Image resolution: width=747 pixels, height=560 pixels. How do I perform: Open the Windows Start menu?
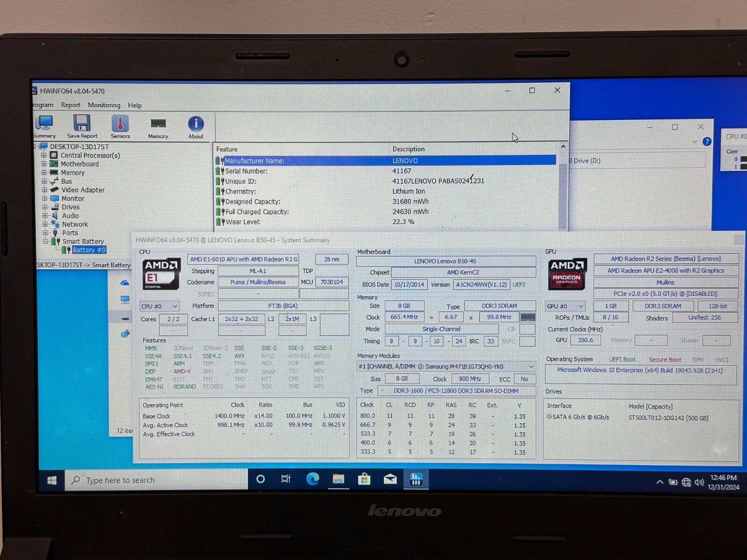(x=52, y=480)
